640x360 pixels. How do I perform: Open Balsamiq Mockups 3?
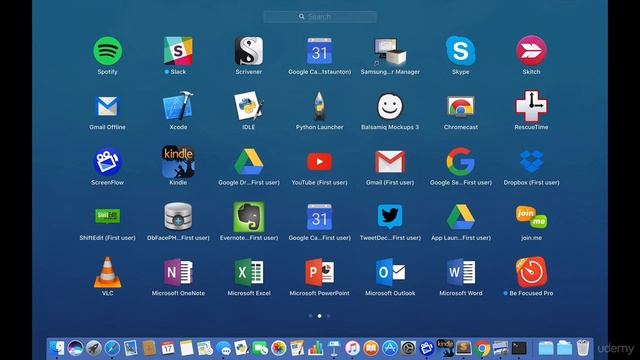pos(390,107)
